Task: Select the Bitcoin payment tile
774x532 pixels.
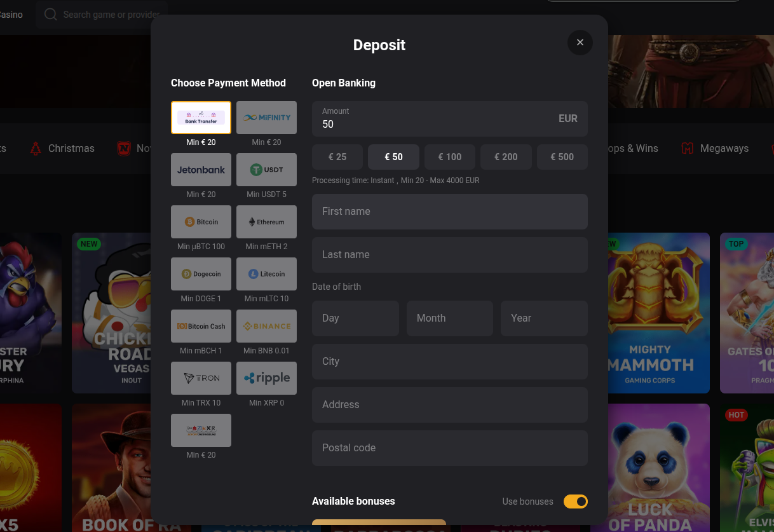Action: pos(201,222)
